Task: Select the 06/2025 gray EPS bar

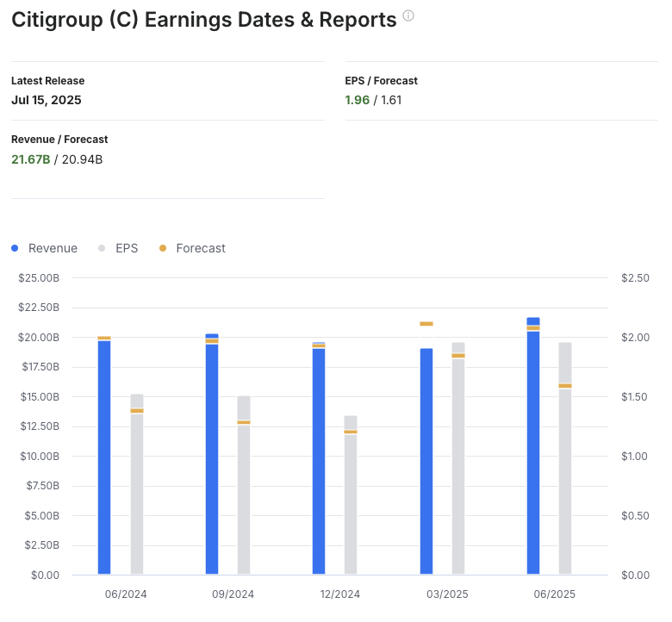Action: point(565,458)
